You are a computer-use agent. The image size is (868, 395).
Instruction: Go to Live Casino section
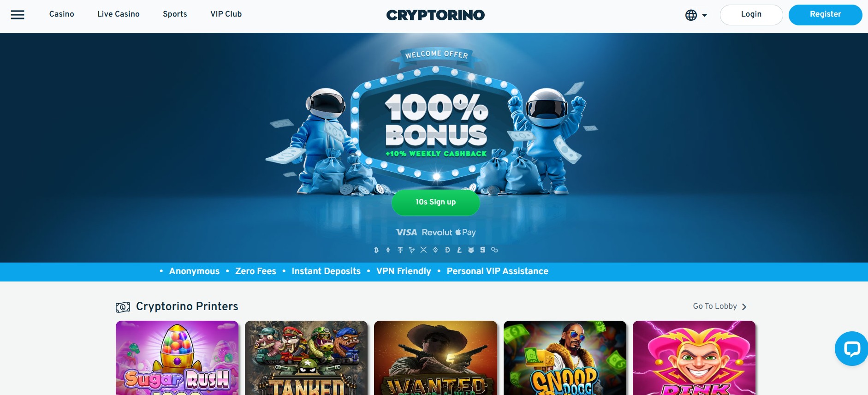coord(119,14)
